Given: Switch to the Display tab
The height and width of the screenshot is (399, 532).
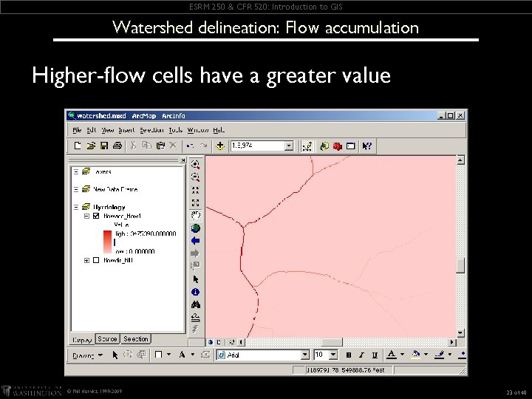Looking at the screenshot, I should tap(83, 339).
